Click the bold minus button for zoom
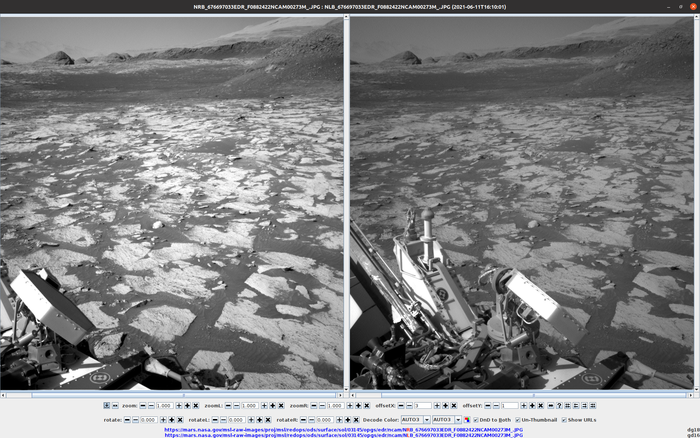The image size is (700, 438). pyautogui.click(x=143, y=405)
